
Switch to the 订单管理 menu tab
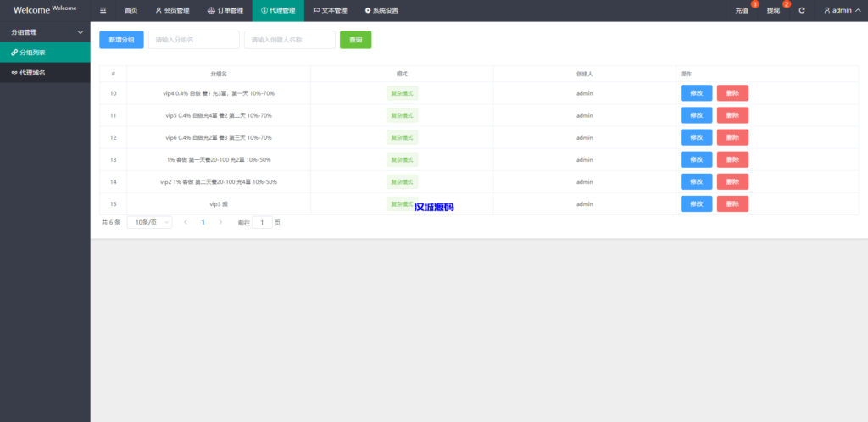(x=225, y=11)
